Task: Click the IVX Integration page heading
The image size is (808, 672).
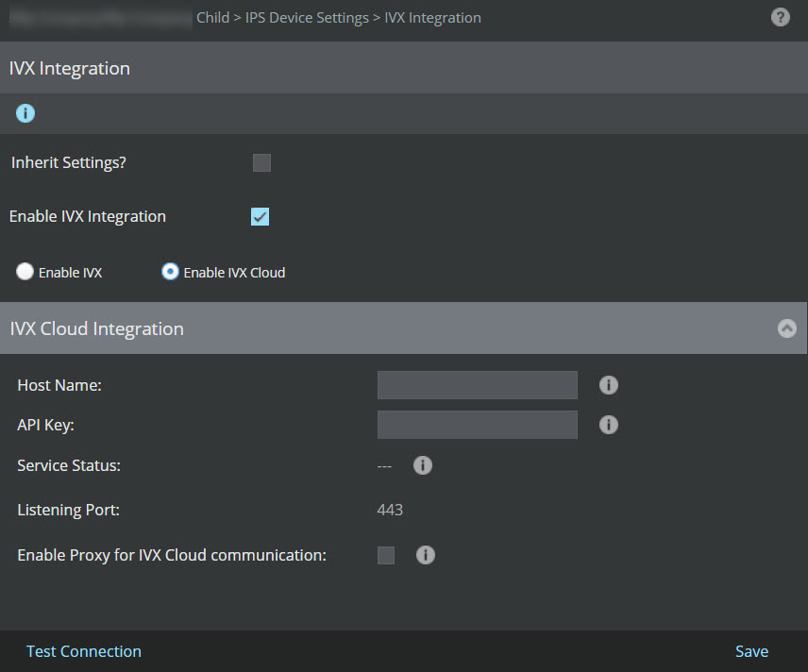Action: click(70, 68)
